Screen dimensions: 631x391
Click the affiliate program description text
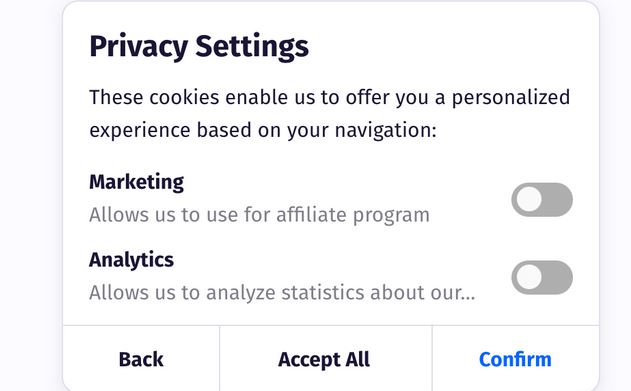coord(259,215)
